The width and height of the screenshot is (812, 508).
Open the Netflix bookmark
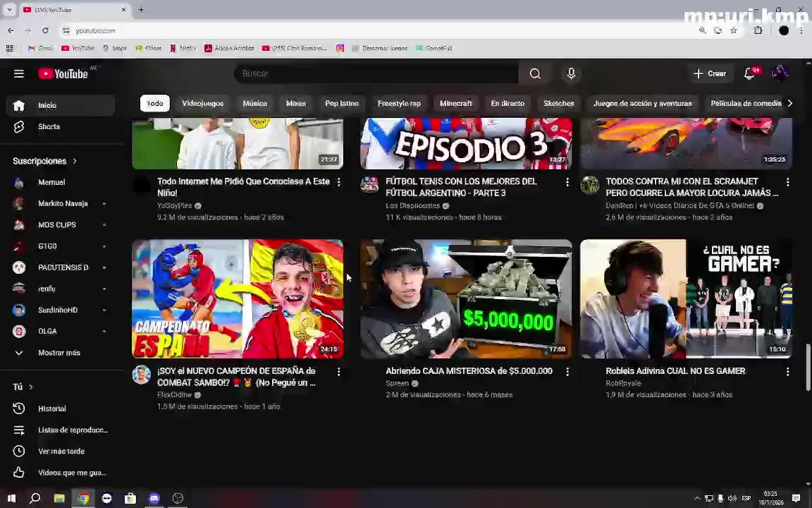[x=183, y=48]
